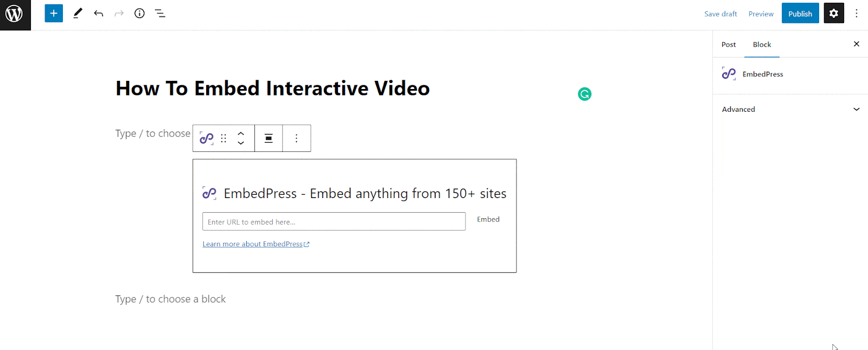The width and height of the screenshot is (868, 350).
Task: Close the settings sidebar
Action: coord(857,44)
